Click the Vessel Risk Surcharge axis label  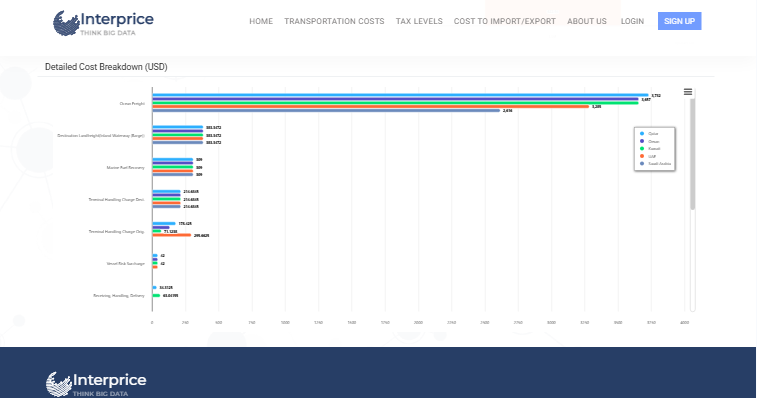tap(126, 264)
